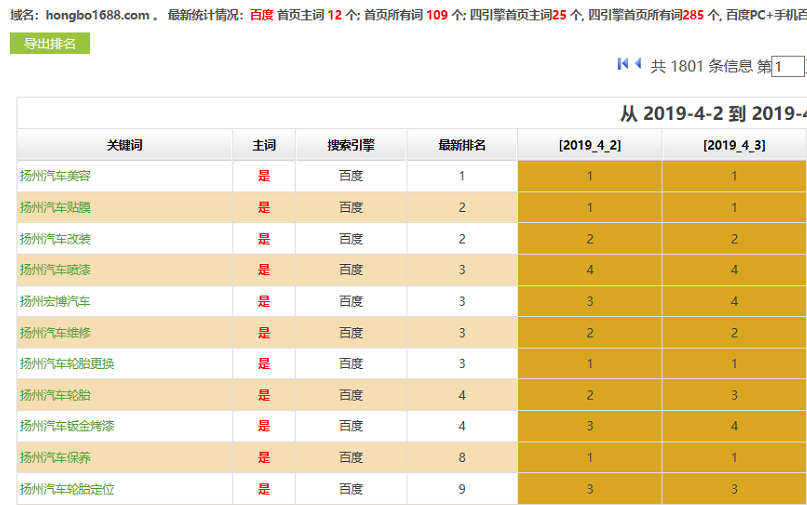Click the 导出排名 export button
The height and width of the screenshot is (505, 807).
pyautogui.click(x=50, y=44)
